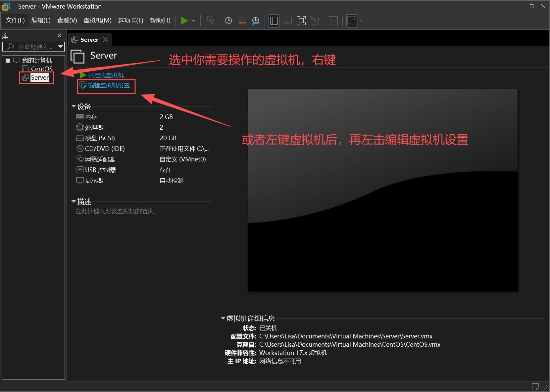Click the stretch guest display icon

[352, 21]
